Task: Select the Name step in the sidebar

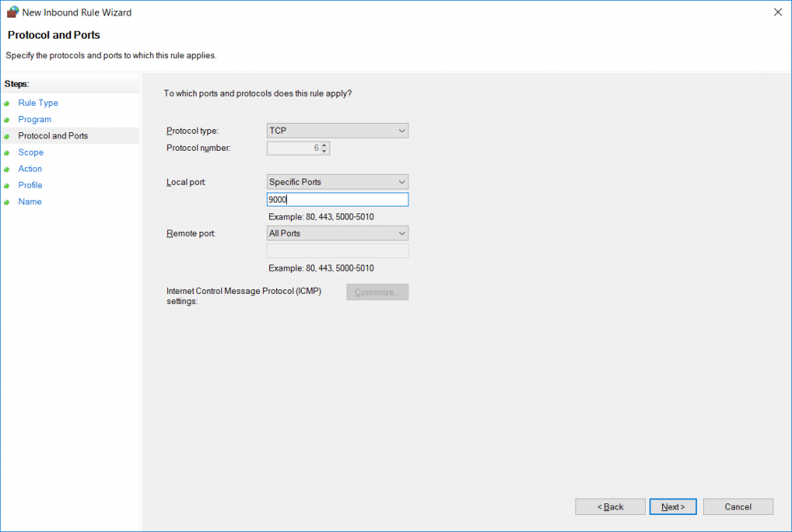Action: [29, 201]
